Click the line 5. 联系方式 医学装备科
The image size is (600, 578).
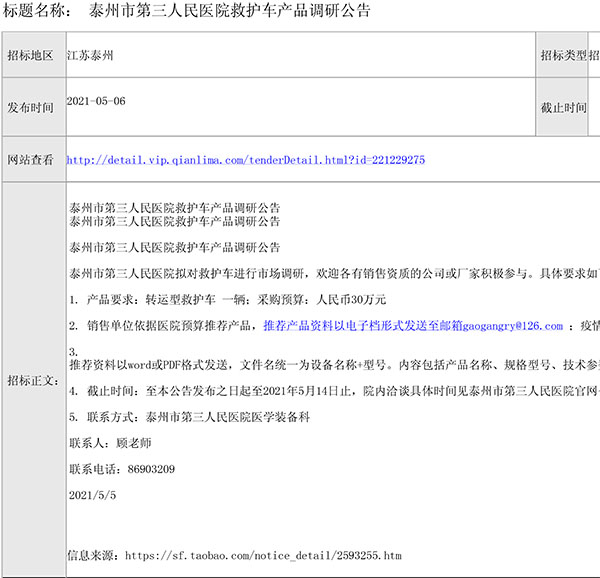[189, 417]
